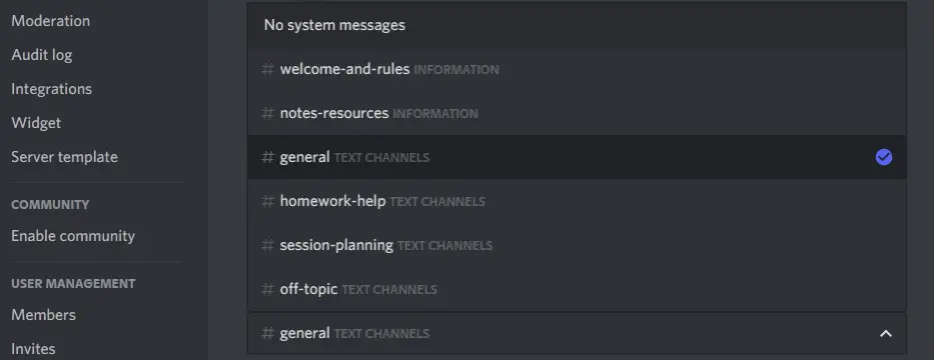Click the hash icon beside welcome-and-rules

pos(267,69)
